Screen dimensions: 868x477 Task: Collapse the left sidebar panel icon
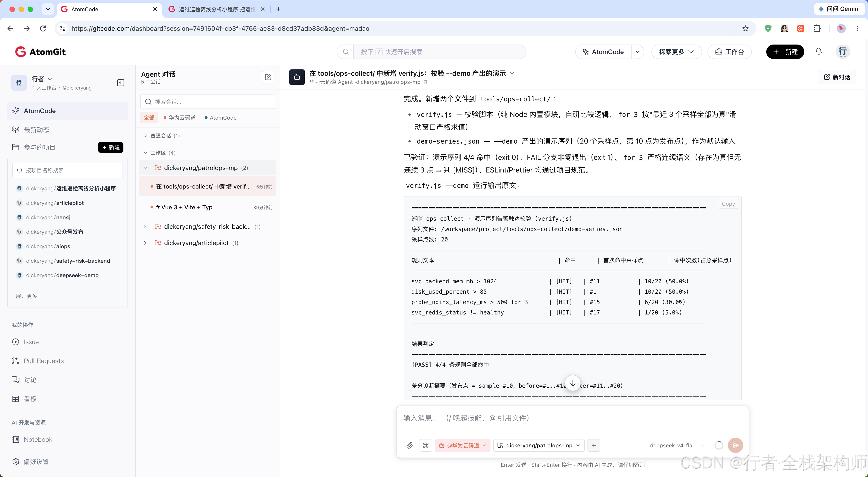[x=121, y=83]
